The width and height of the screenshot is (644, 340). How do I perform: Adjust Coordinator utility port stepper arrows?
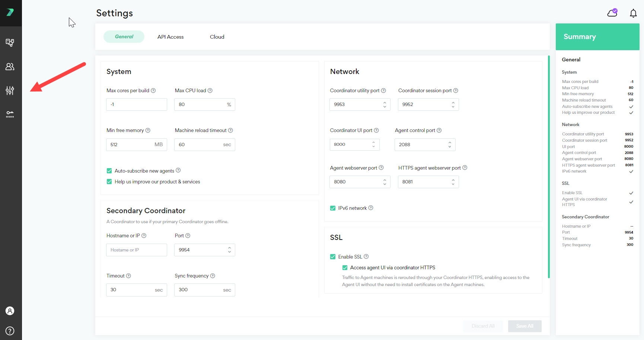tap(385, 105)
